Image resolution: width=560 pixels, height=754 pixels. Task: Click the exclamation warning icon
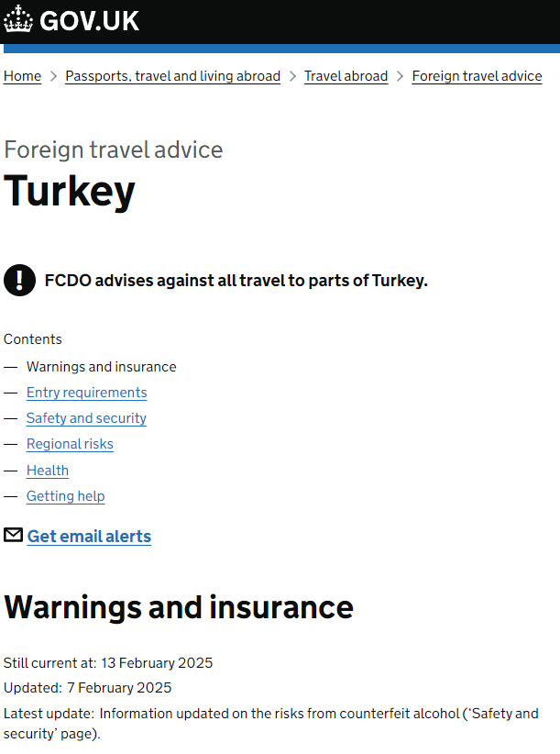coord(19,280)
